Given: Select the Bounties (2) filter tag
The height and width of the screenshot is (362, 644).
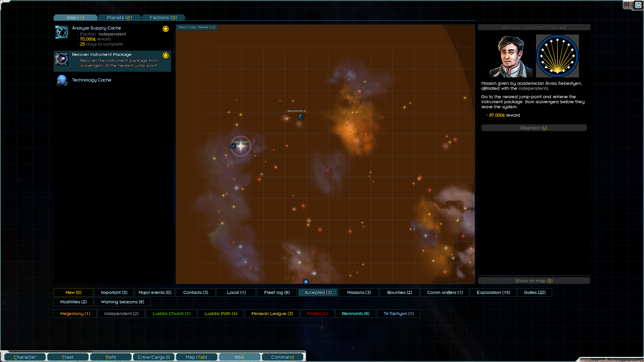Looking at the screenshot, I should (x=399, y=293).
